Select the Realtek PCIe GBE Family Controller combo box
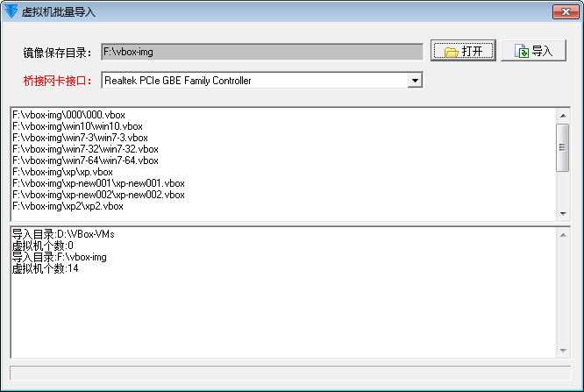Image resolution: width=584 pixels, height=392 pixels. pyautogui.click(x=262, y=80)
